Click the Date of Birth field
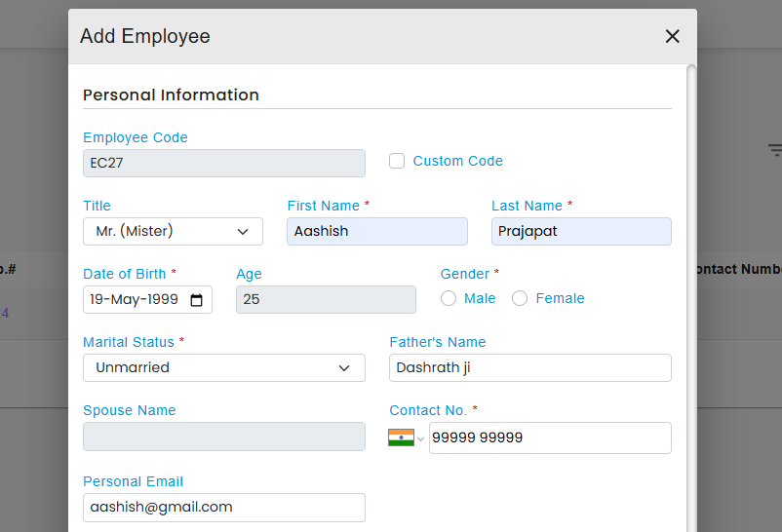The image size is (782, 532). click(x=135, y=300)
